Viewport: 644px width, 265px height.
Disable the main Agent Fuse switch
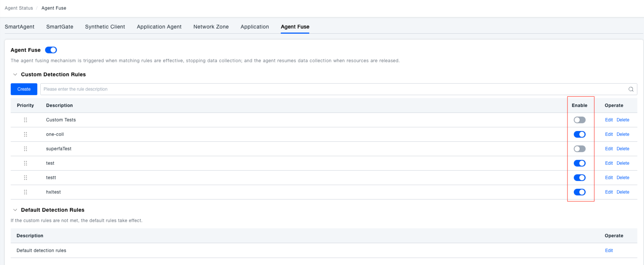tap(51, 50)
